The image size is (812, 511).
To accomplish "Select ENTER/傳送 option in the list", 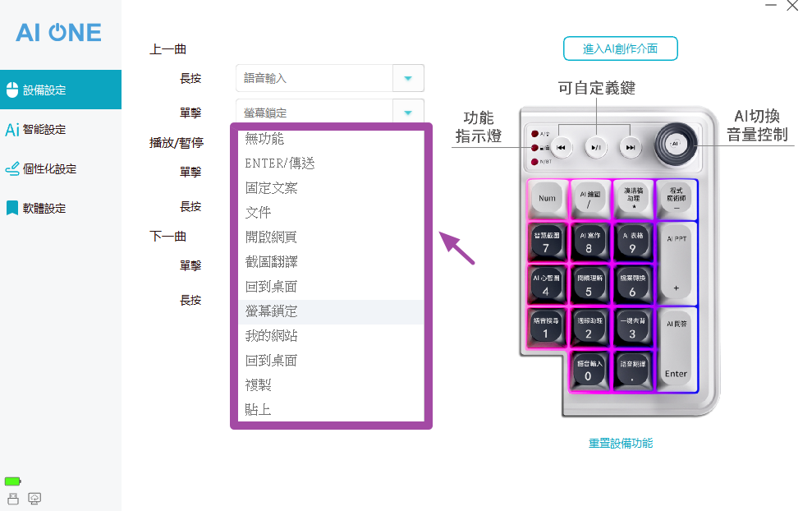I will click(280, 163).
